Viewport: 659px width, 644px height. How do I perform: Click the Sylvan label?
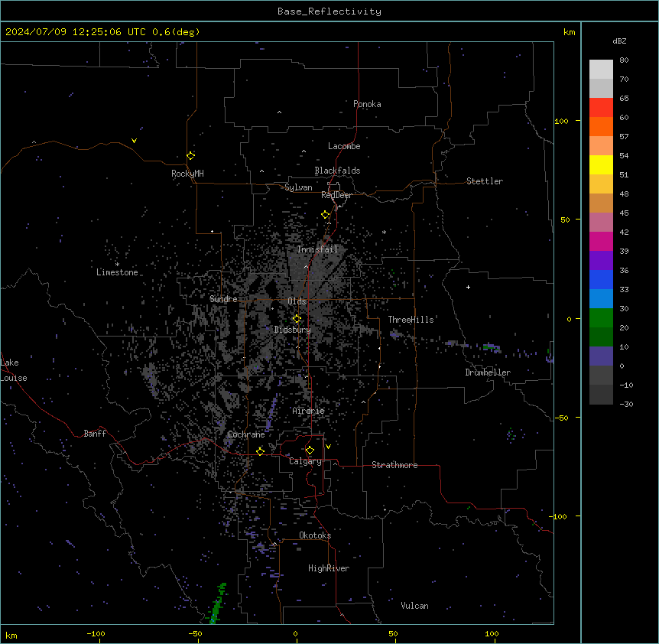coord(298,187)
